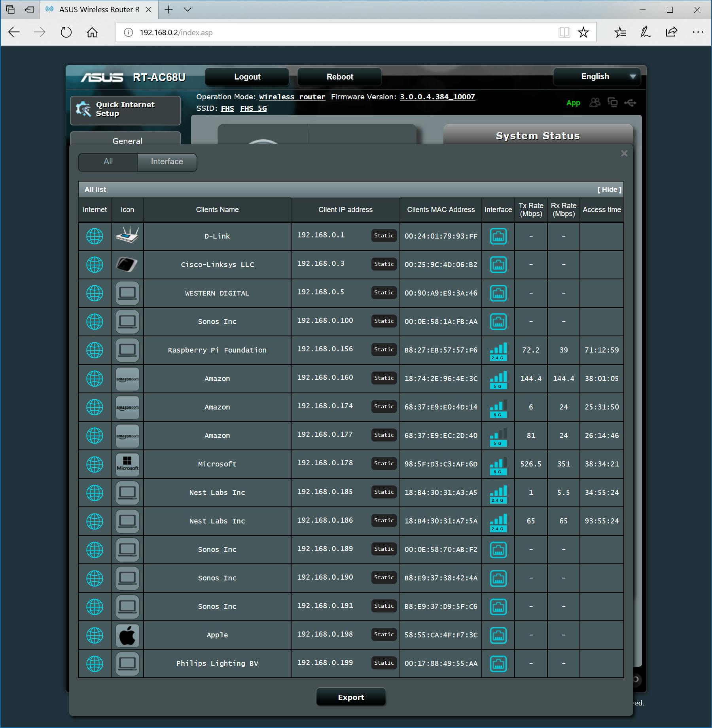The width and height of the screenshot is (712, 728).
Task: Open the English language dropdown
Action: point(596,77)
